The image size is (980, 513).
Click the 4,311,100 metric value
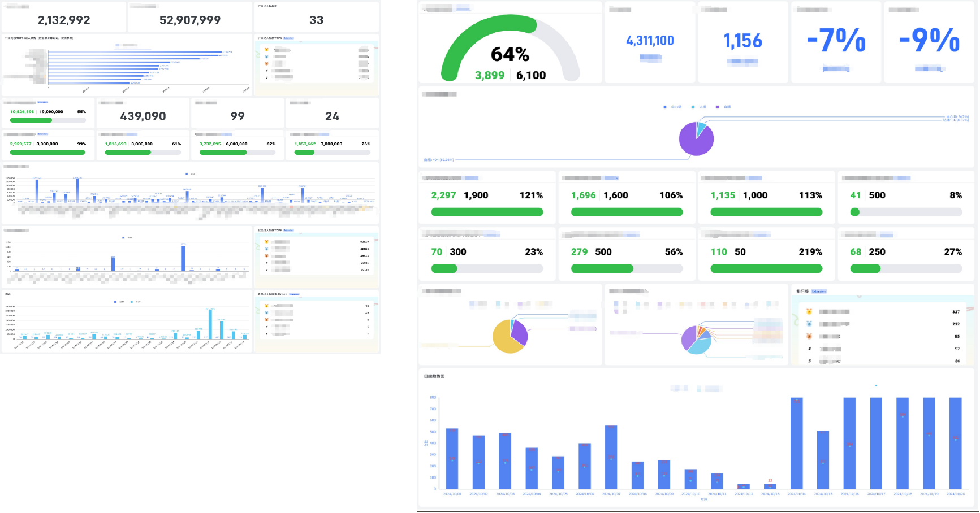650,41
